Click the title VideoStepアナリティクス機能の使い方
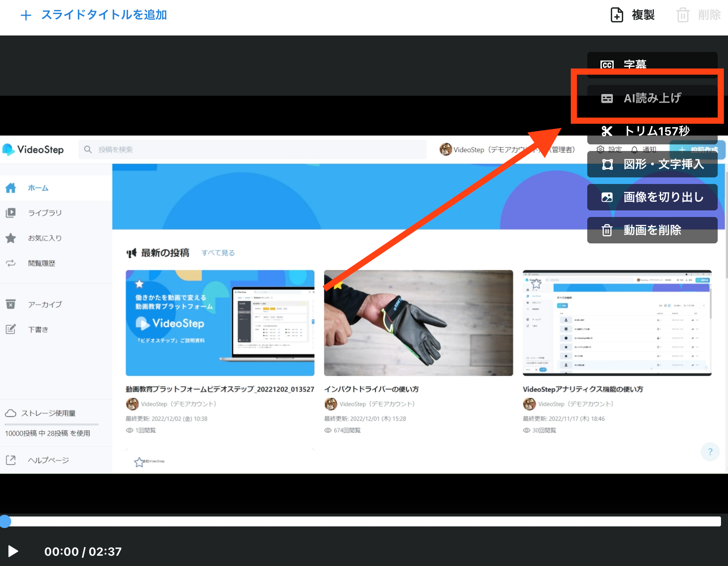 tap(583, 389)
